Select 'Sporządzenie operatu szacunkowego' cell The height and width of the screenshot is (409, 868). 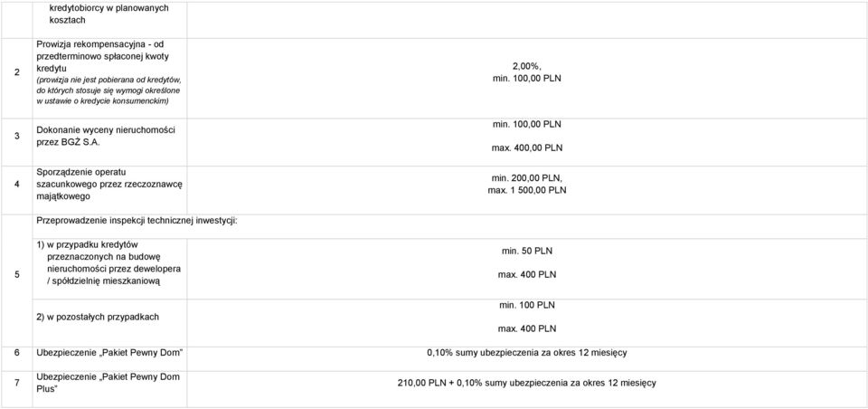(x=110, y=185)
